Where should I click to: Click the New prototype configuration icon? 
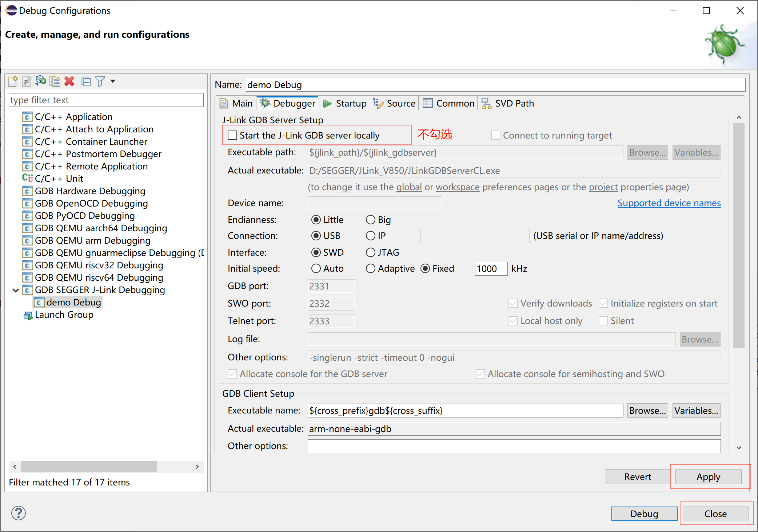(x=27, y=81)
